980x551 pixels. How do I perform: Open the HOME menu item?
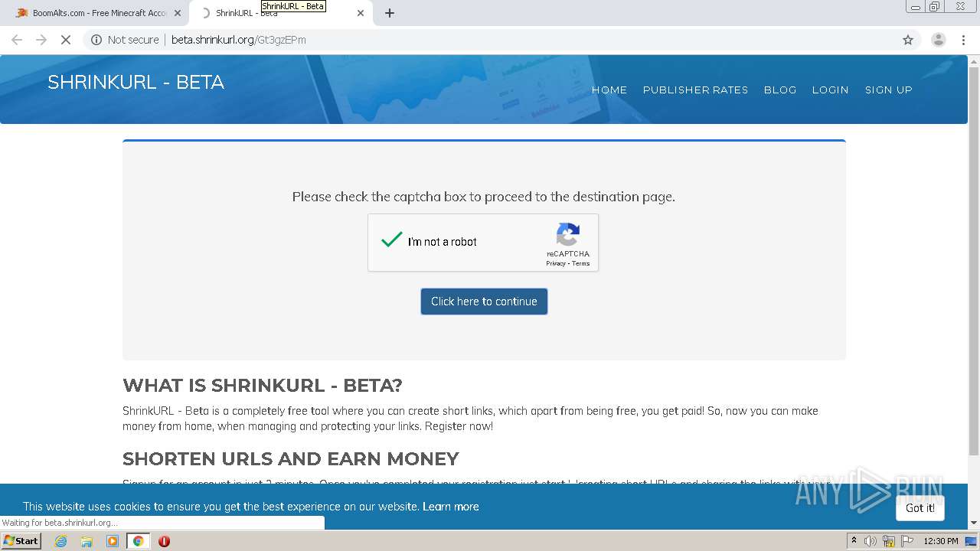tap(609, 90)
